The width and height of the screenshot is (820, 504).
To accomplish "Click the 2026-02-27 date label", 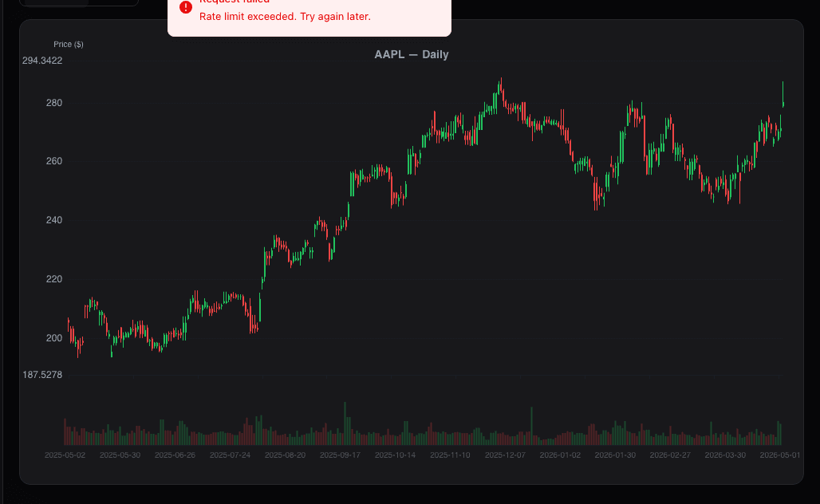I will (670, 455).
